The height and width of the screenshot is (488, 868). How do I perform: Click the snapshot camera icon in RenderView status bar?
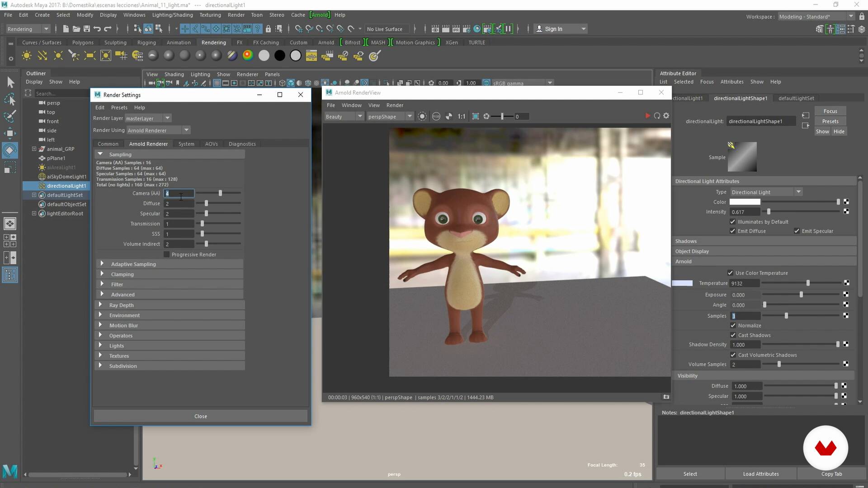click(666, 397)
